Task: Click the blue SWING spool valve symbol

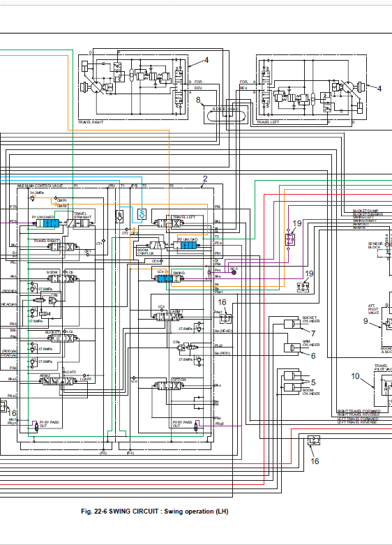Action: pos(169,278)
